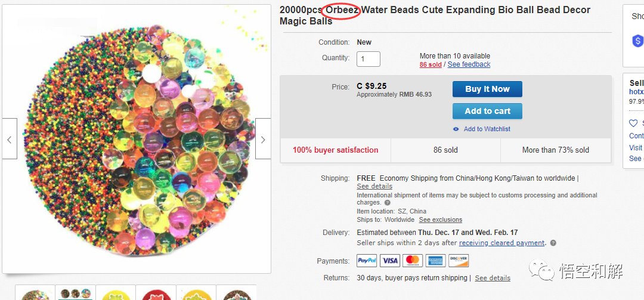This screenshot has height=300, width=644.
Task: Click the red 86 sold link
Action: tap(431, 64)
